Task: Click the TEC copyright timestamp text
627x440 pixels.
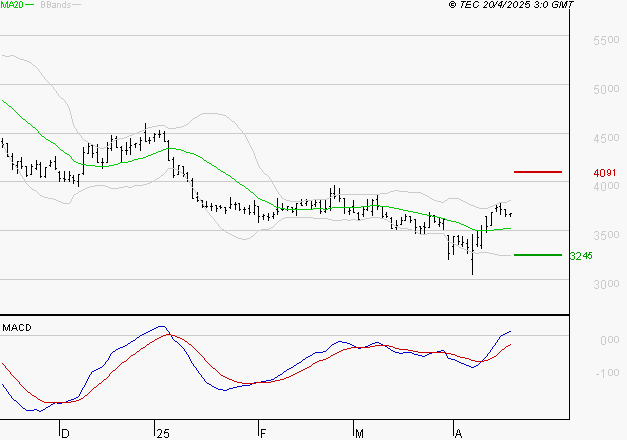Action: (511, 5)
